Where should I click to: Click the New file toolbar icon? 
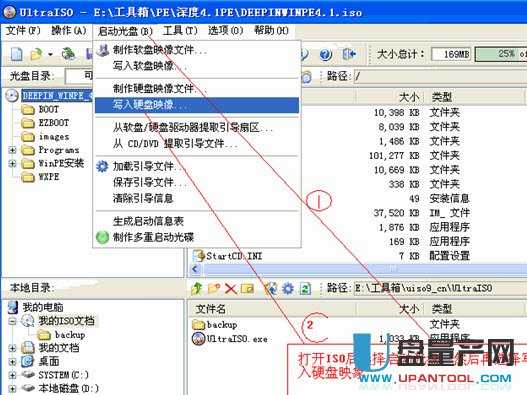[x=16, y=54]
